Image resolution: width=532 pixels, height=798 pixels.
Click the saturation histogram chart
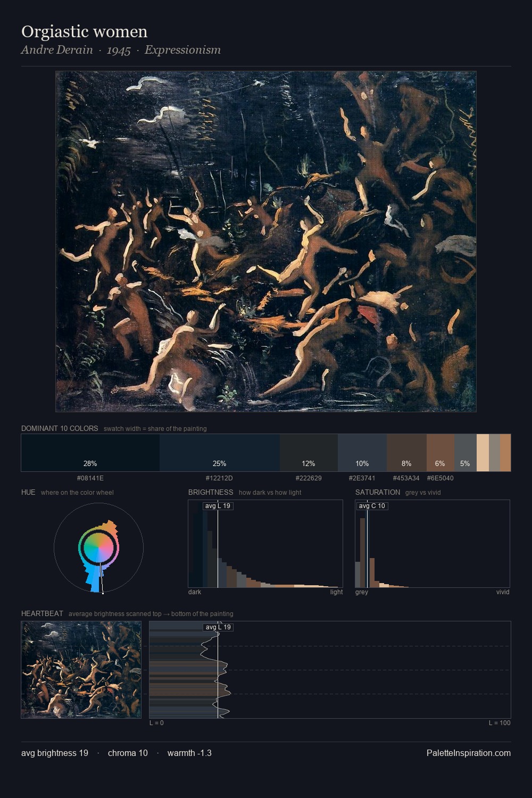[x=433, y=544]
